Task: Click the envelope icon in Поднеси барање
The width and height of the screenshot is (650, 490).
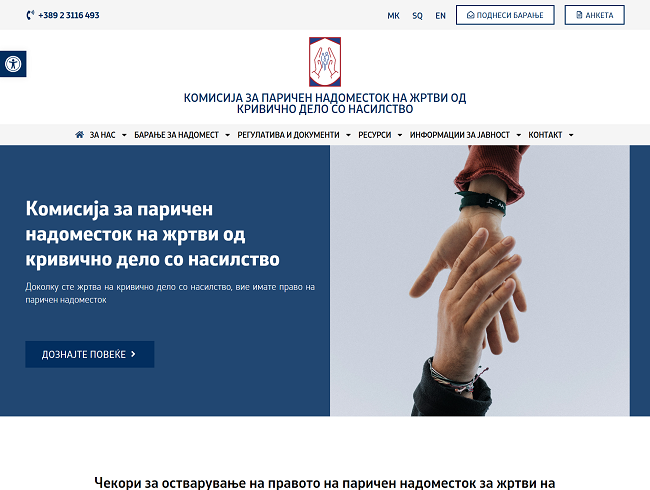Action: (x=471, y=15)
